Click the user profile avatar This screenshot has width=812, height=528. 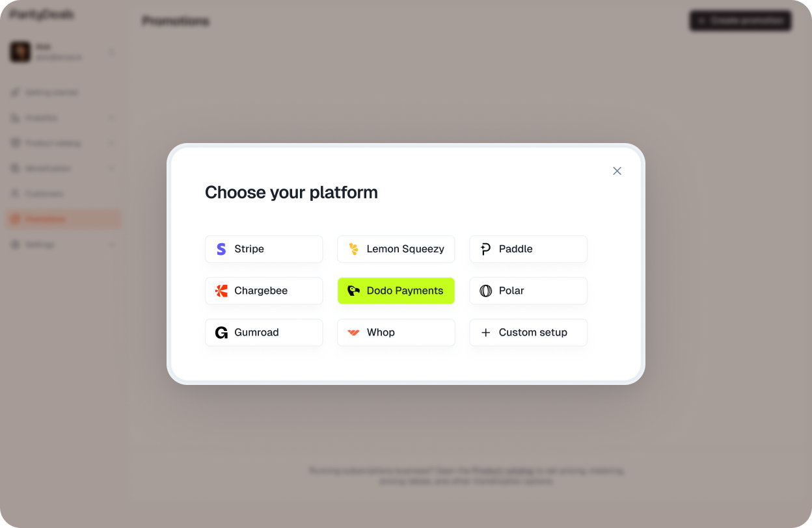[x=20, y=51]
